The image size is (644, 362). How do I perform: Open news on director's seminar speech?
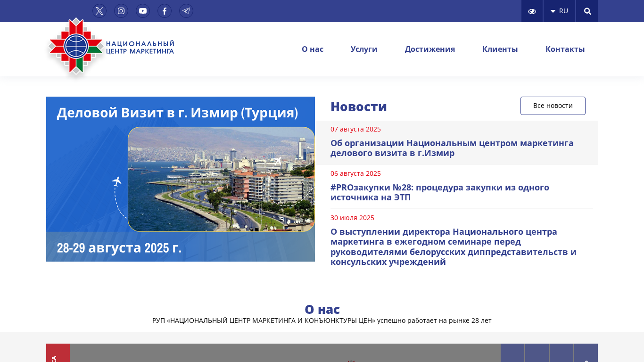[x=454, y=247]
